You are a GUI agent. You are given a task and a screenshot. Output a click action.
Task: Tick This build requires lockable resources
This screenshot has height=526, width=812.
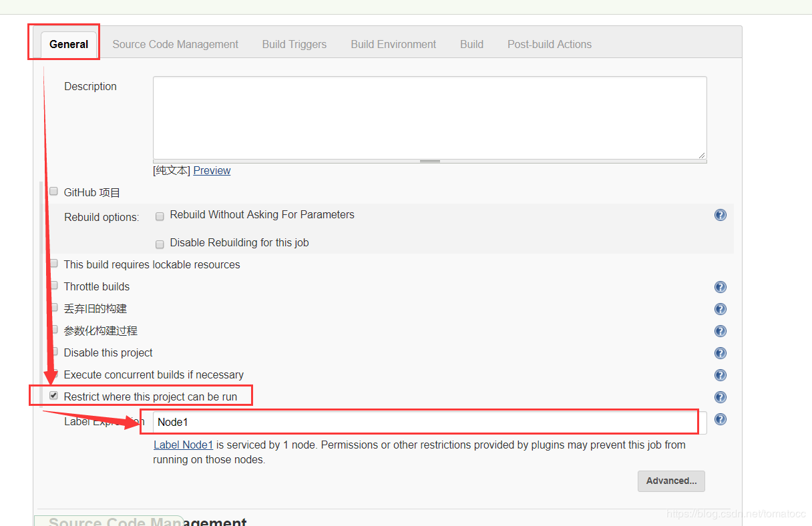pos(53,264)
